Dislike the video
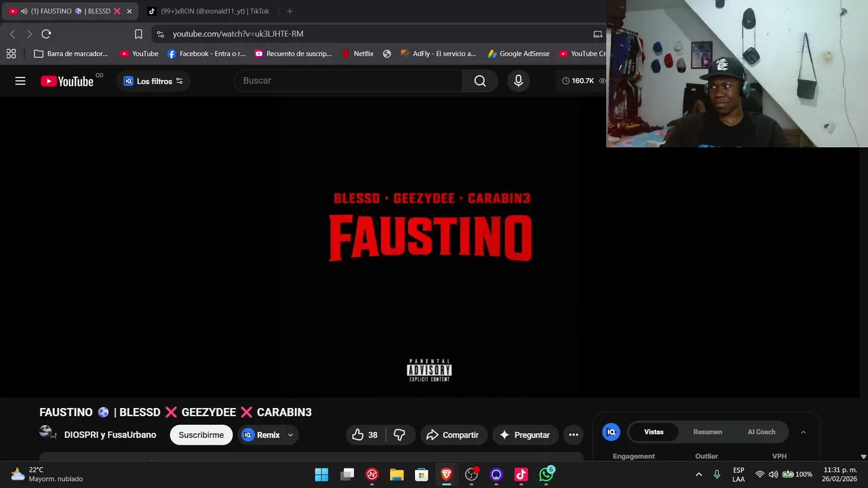 [399, 435]
